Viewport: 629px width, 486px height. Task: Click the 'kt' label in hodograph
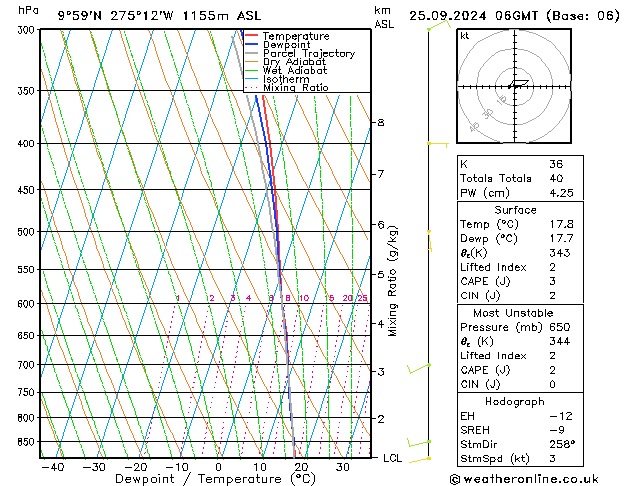coord(465,36)
